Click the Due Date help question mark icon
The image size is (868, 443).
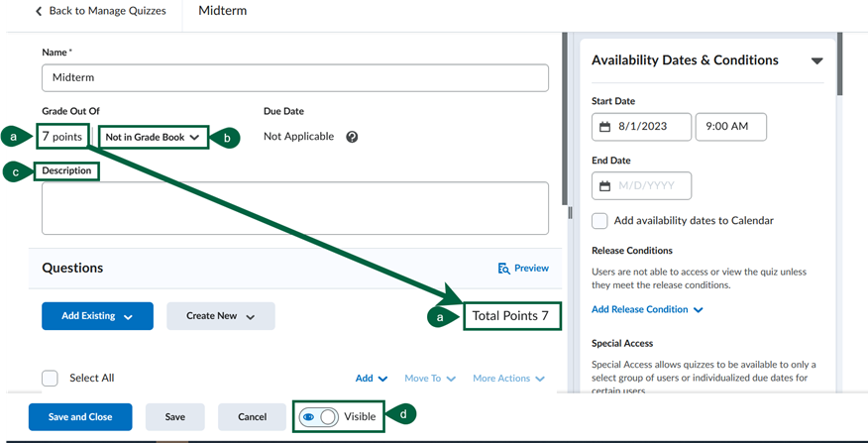pyautogui.click(x=352, y=137)
